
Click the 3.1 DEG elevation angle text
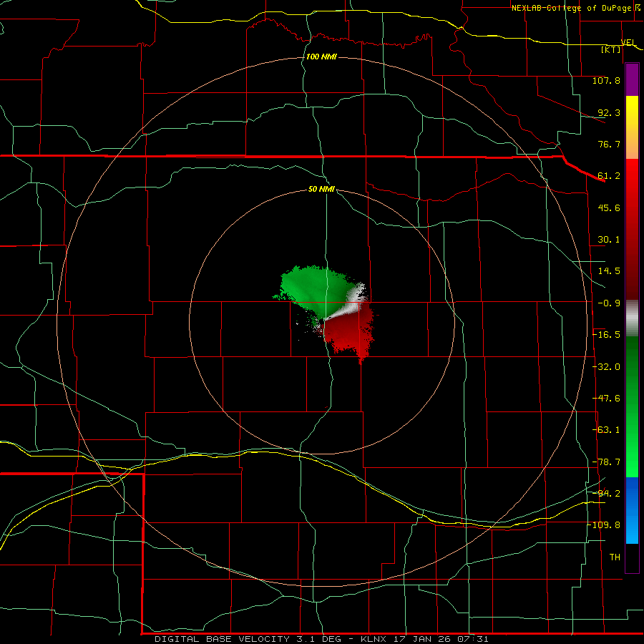click(318, 639)
